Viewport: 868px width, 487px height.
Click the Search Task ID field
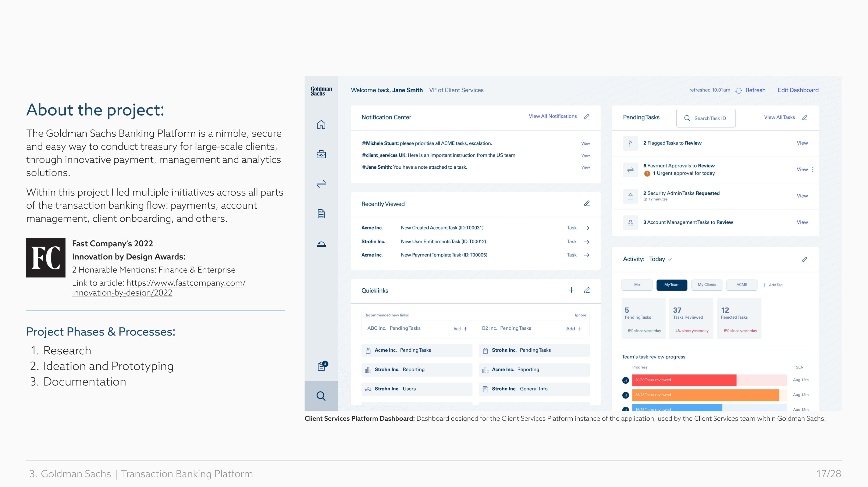pos(706,118)
